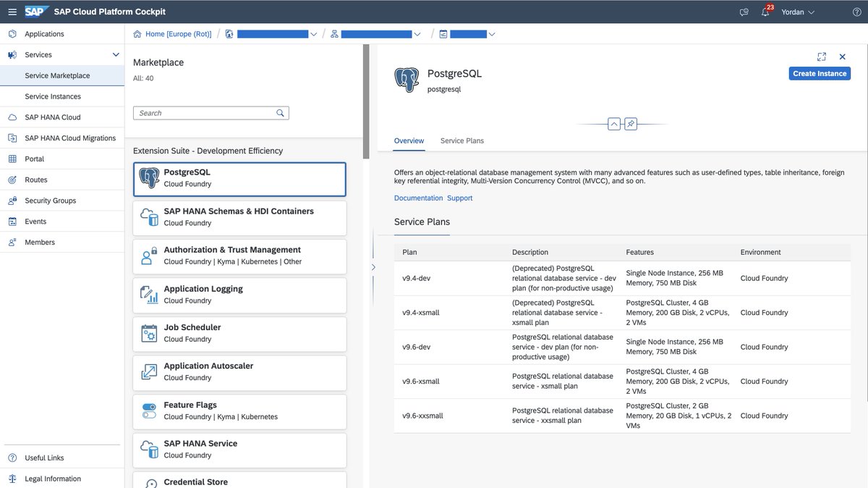Image resolution: width=868 pixels, height=488 pixels.
Task: Open Security Groups in sidebar
Action: 62,201
